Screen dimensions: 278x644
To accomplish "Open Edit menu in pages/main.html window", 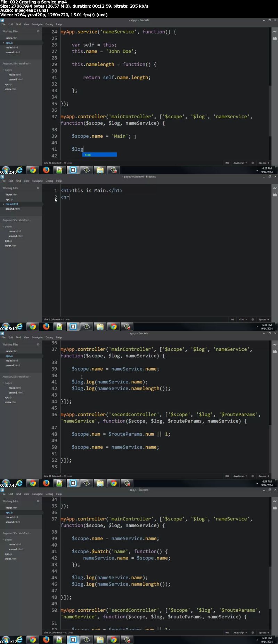I will [x=11, y=181].
